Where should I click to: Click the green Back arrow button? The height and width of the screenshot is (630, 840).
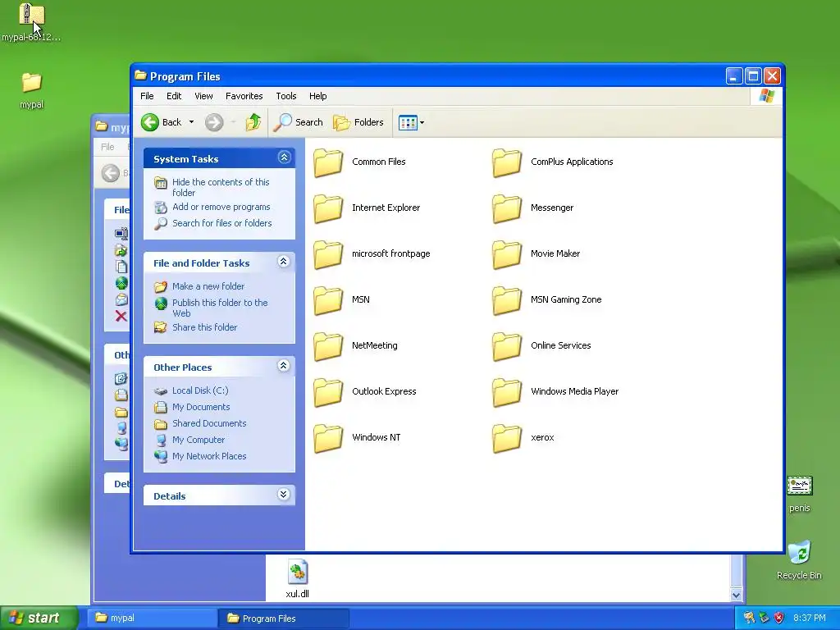150,122
